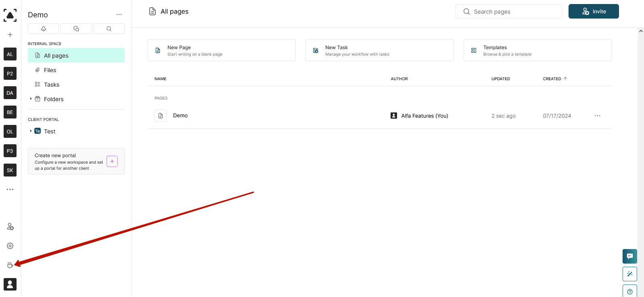Focus the Search pages field
644x297 pixels.
click(508, 11)
